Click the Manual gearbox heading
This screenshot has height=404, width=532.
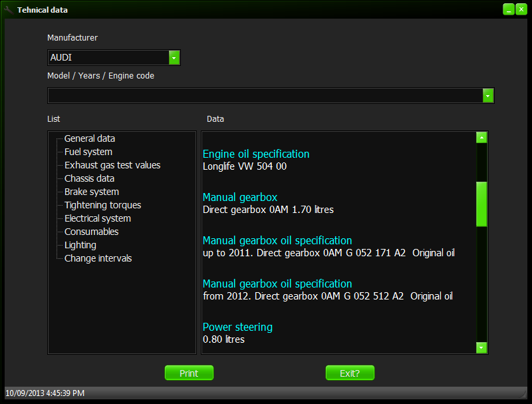pos(240,197)
